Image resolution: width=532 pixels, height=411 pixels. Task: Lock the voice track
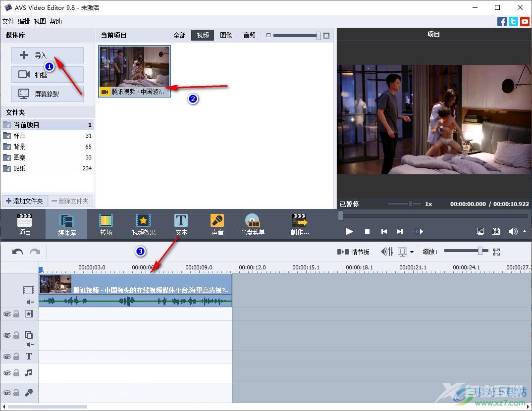pos(16,393)
